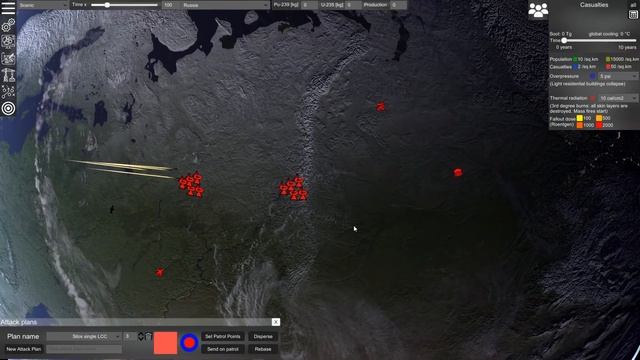Click the plan number field showing 3

click(130, 336)
